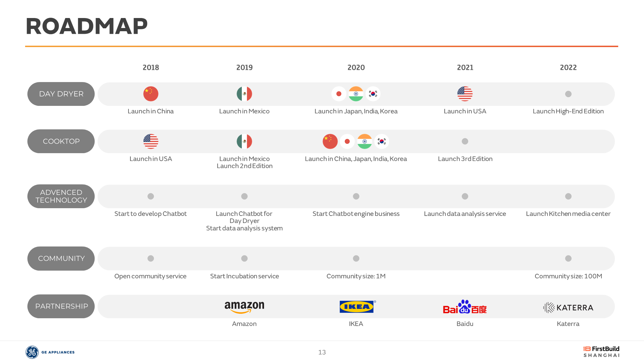Select the IKEA logo
Screen dimensions: 644x362
(x=357, y=306)
